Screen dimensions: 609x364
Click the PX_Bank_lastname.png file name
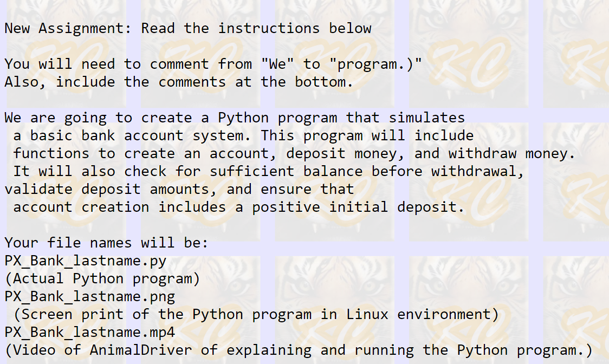90,296
